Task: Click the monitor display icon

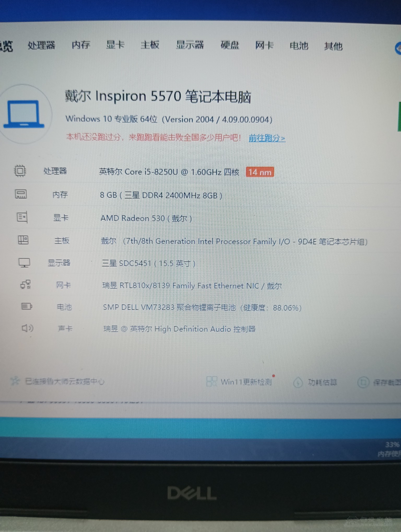Action: 24,263
